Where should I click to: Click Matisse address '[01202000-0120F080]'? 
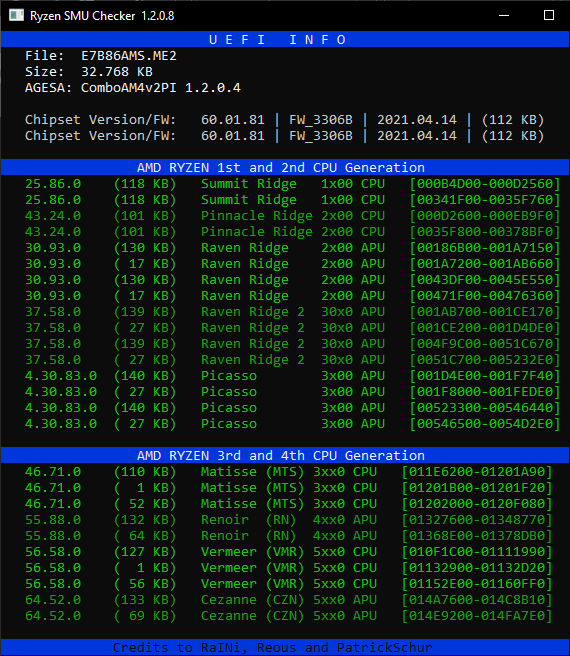coord(477,504)
